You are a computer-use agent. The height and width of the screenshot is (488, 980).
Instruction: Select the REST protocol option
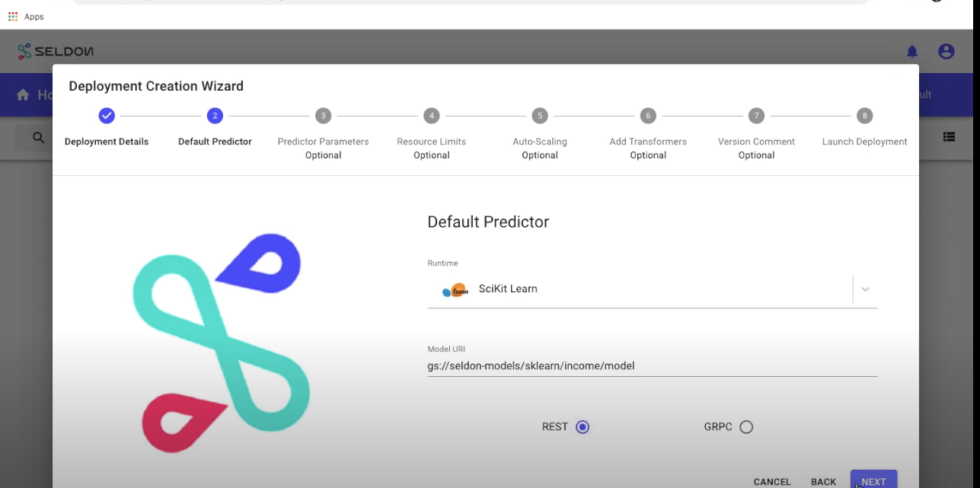click(583, 426)
